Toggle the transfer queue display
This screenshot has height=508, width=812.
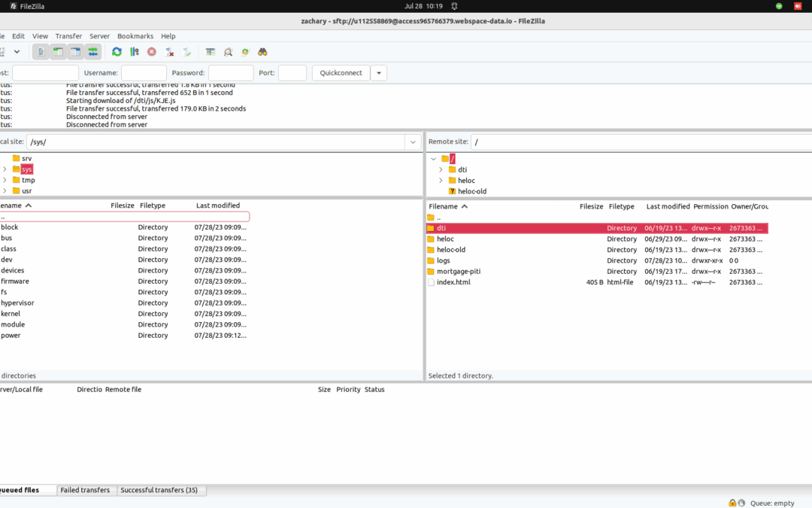click(92, 52)
